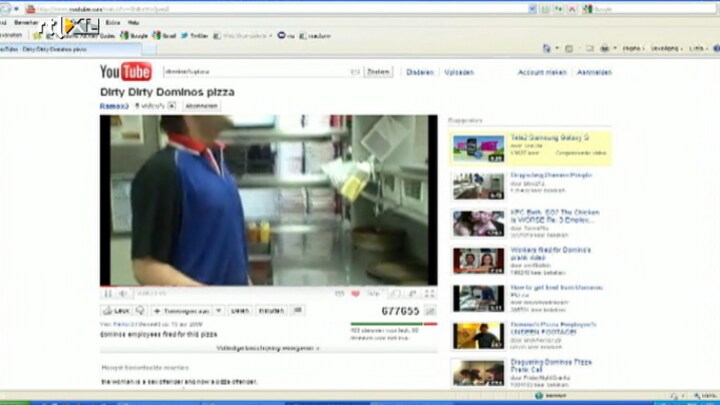Open the address bar history dropdown

[532, 9]
